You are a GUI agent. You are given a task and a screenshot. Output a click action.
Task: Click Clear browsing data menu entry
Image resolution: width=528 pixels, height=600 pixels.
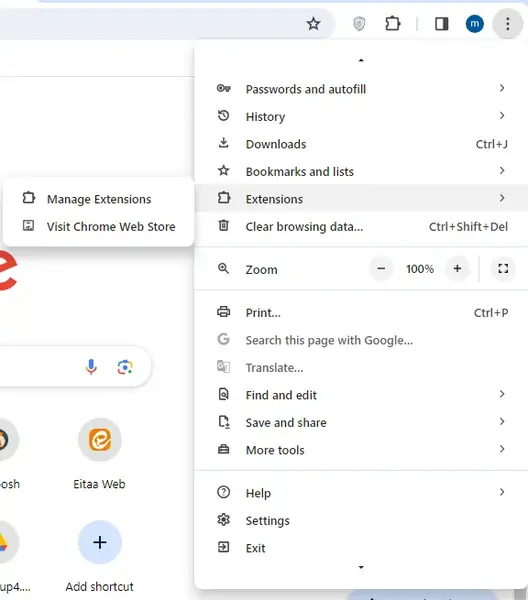pos(361,227)
